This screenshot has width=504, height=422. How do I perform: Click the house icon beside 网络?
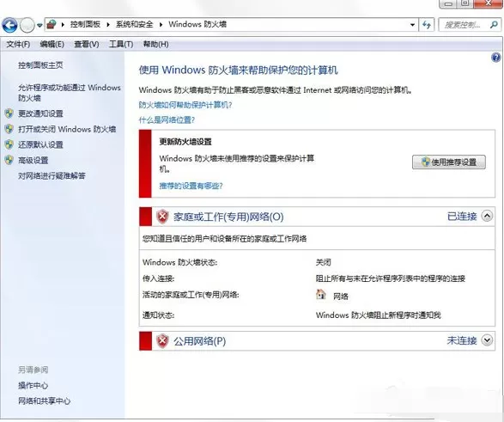tap(321, 294)
